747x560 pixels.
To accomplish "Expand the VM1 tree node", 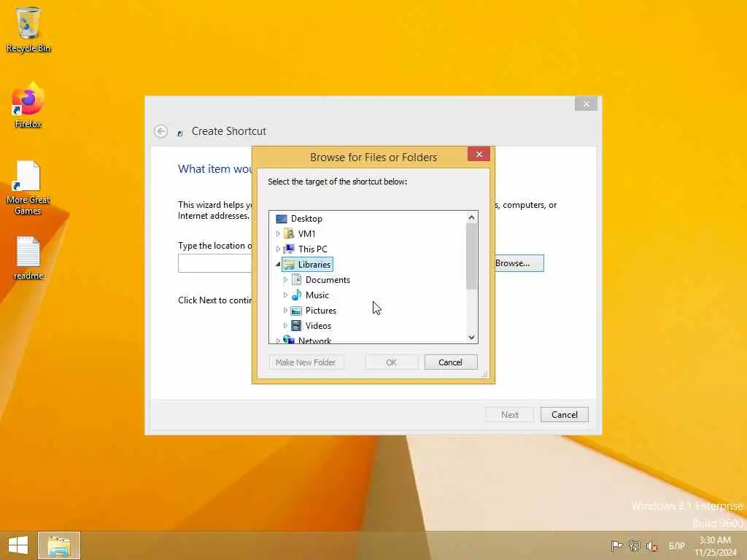I will pyautogui.click(x=278, y=234).
